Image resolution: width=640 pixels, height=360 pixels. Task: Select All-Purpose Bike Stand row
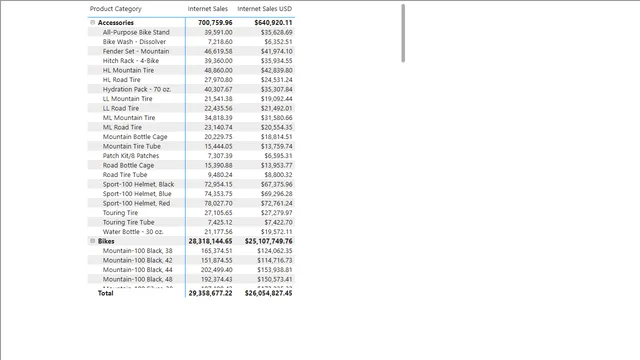click(x=191, y=32)
